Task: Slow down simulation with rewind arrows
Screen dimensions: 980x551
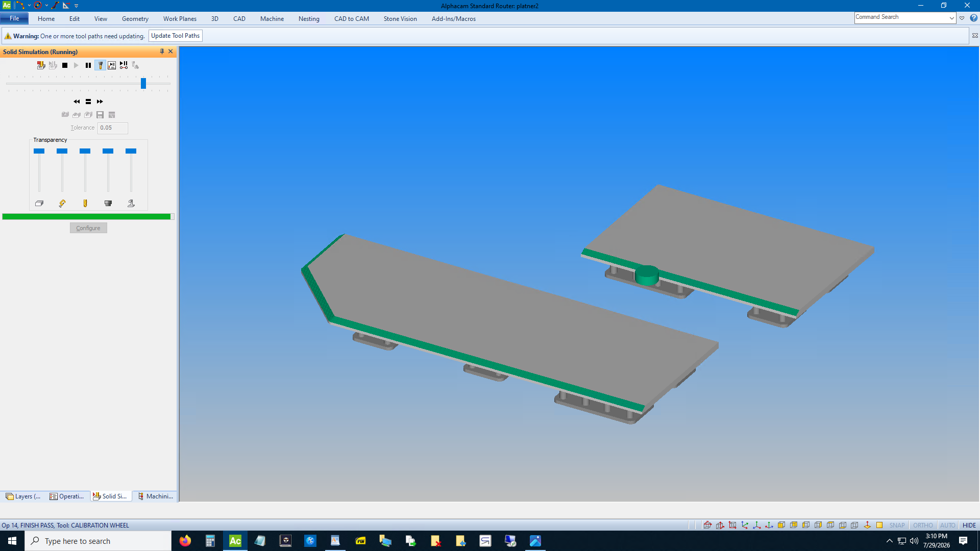Action: [77, 102]
